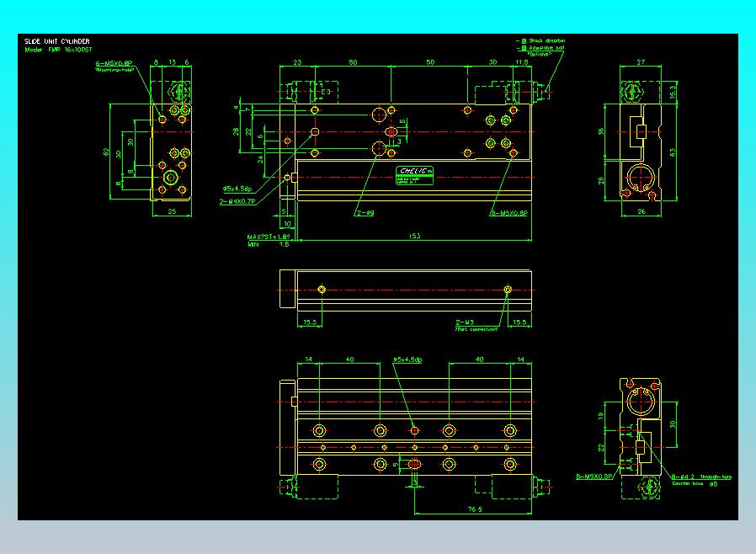Select the 153 overall length dimension
Viewport: 756px width, 554px height.
(x=415, y=236)
